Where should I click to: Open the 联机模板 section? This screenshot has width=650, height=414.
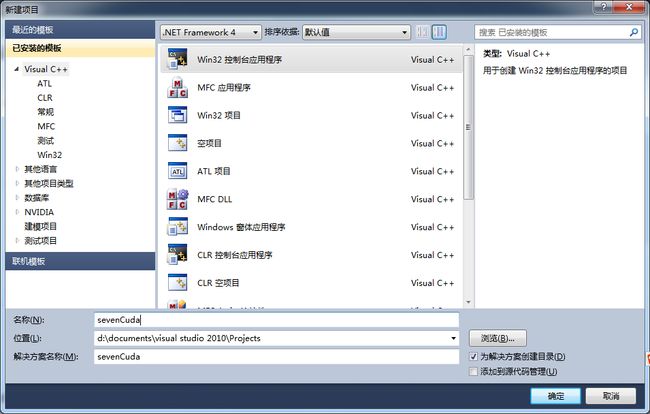pyautogui.click(x=80, y=261)
